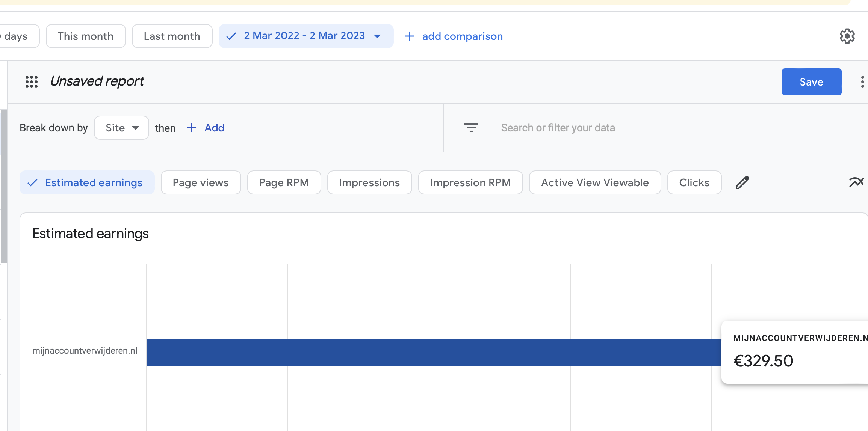Open the report settings gear icon
The width and height of the screenshot is (868, 431).
coord(847,36)
